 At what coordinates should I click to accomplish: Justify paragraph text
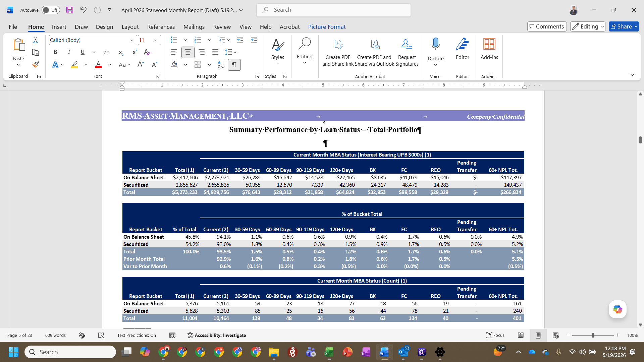[215, 52]
